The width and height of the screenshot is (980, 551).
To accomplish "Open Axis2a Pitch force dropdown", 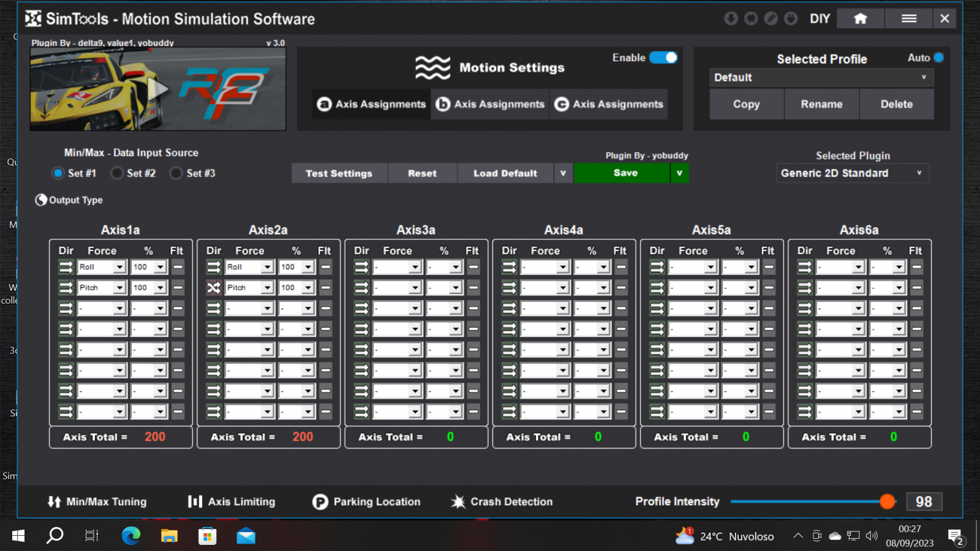I will point(249,288).
